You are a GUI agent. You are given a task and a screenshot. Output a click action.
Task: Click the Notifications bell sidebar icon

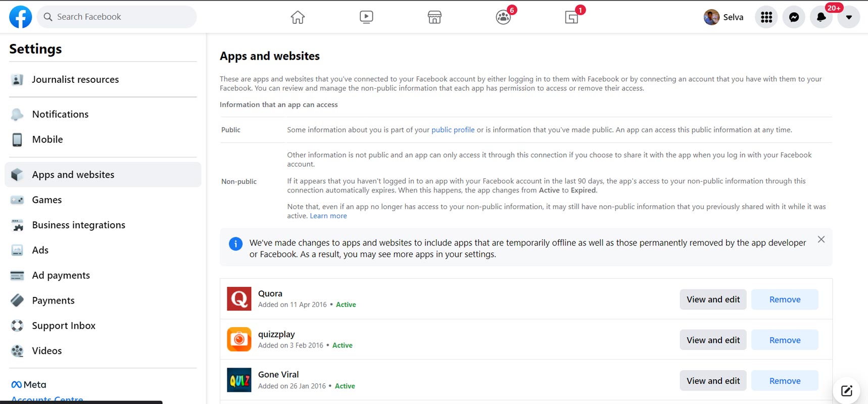tap(17, 114)
